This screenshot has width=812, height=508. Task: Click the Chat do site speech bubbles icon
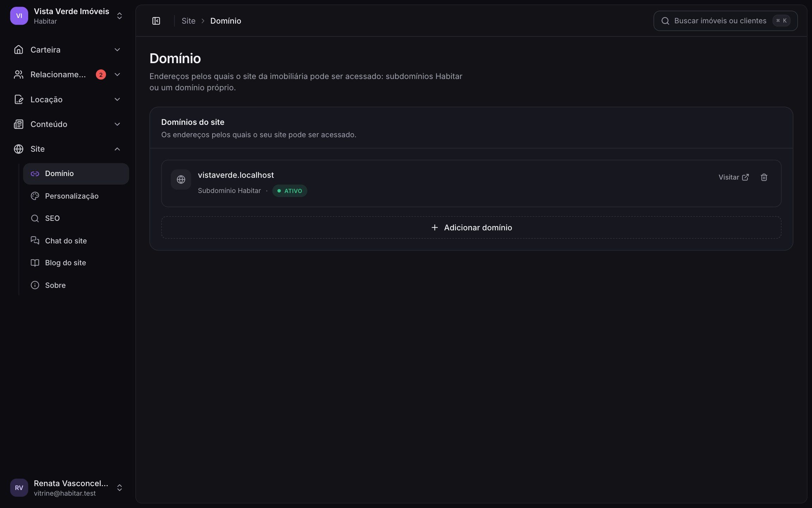coord(35,241)
